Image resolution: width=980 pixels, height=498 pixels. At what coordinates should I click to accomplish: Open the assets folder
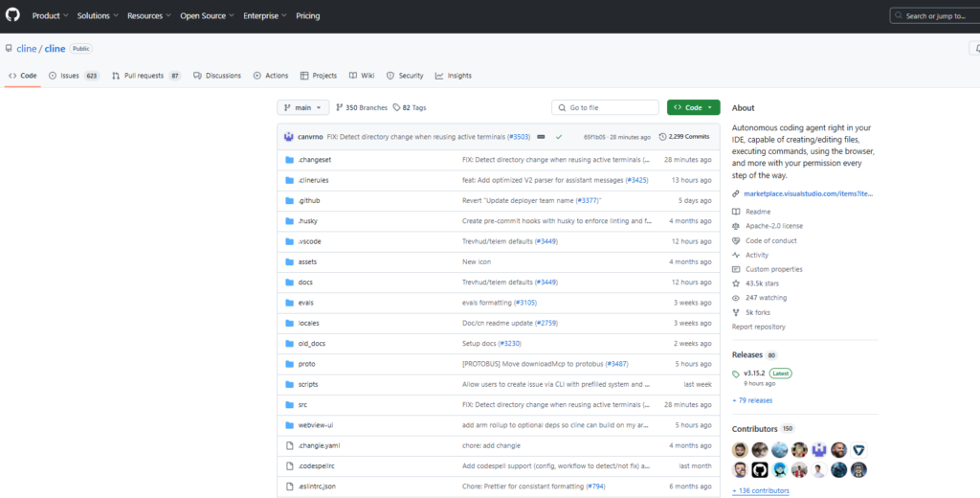(x=307, y=262)
